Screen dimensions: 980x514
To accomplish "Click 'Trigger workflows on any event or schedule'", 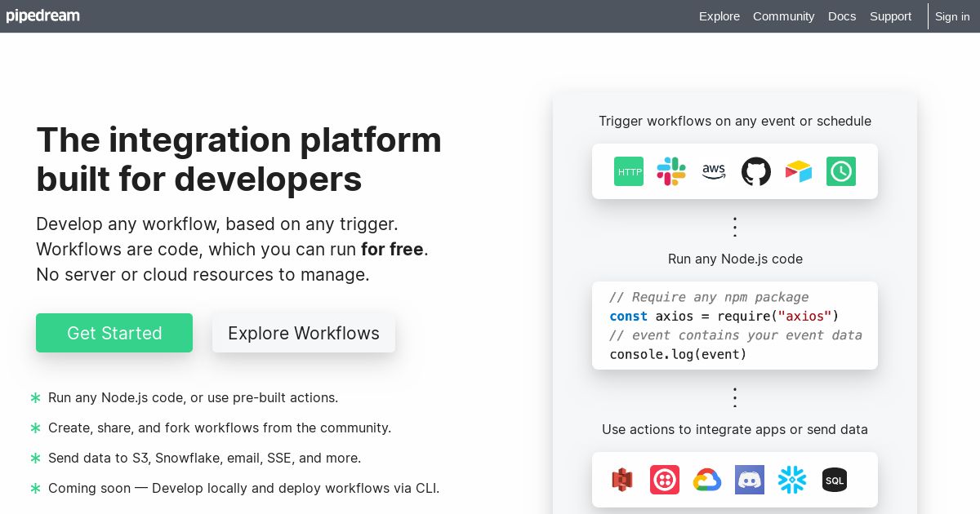I will 735,121.
